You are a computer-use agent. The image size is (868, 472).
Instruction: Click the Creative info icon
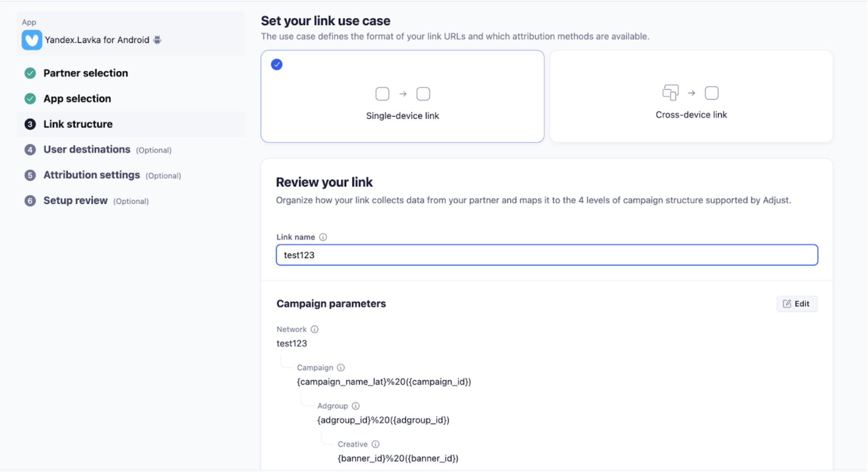pos(375,444)
